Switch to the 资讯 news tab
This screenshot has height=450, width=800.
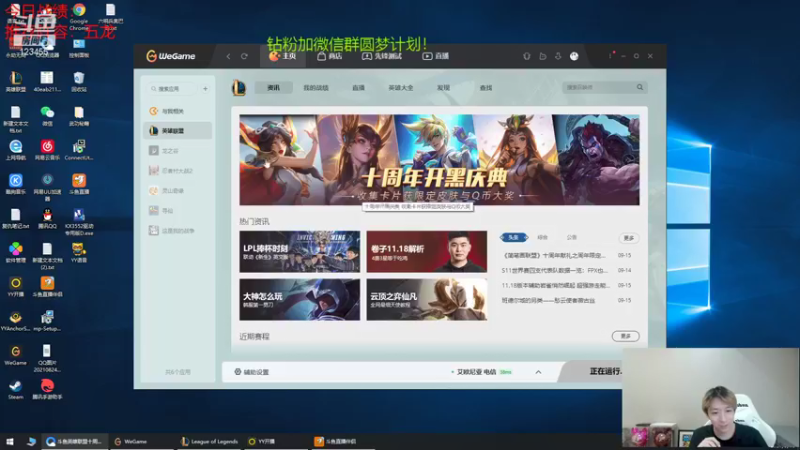click(x=273, y=88)
